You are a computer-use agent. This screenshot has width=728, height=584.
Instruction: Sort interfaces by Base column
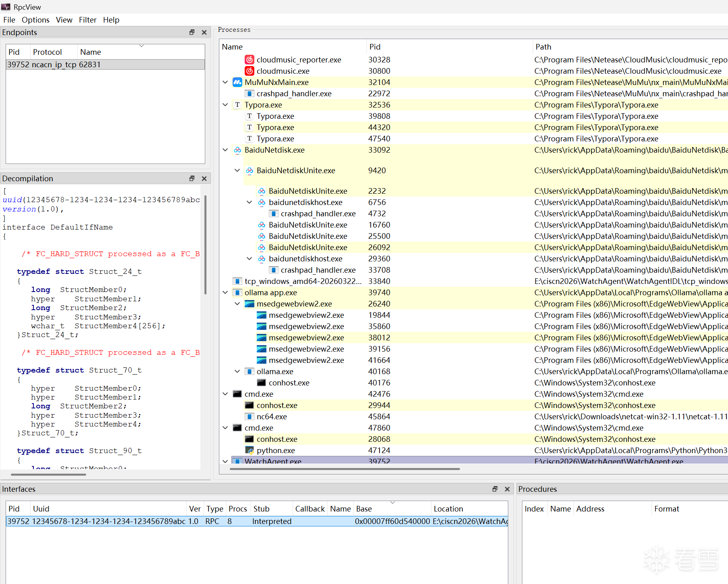392,509
